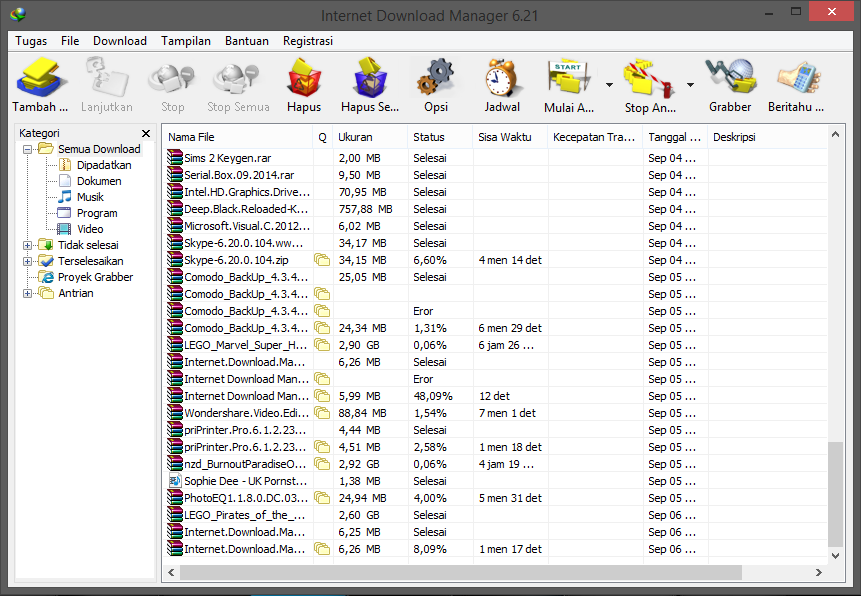861x596 pixels.
Task: Collapse the Semua Download tree node
Action: point(27,149)
